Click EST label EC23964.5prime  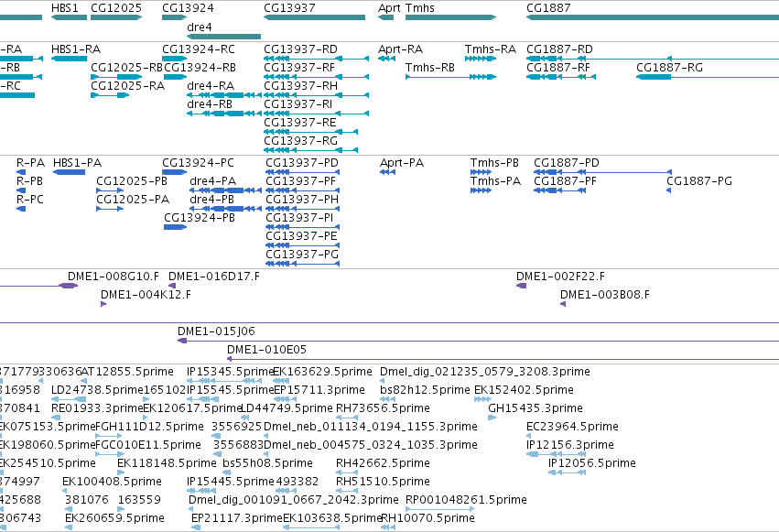click(x=572, y=427)
